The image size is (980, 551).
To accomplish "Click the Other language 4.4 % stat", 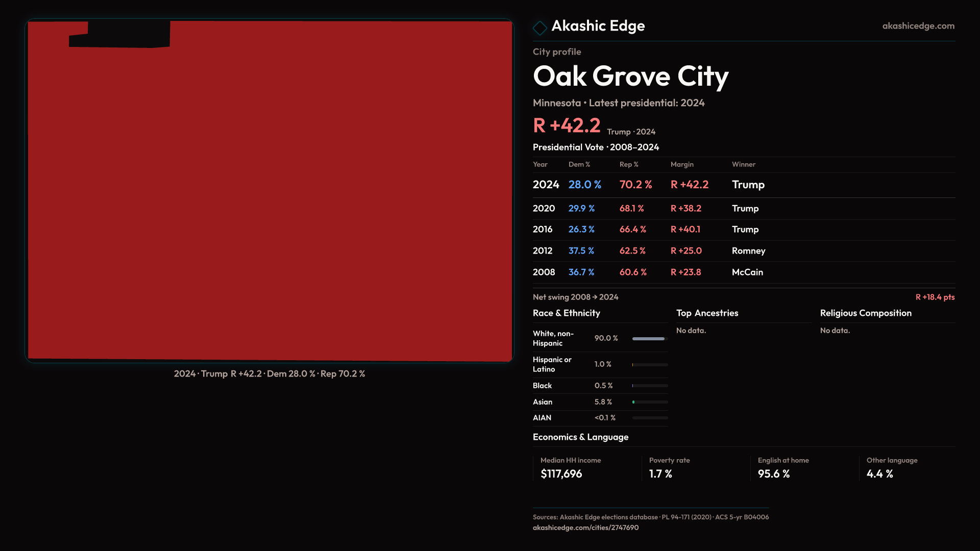I will 879,474.
